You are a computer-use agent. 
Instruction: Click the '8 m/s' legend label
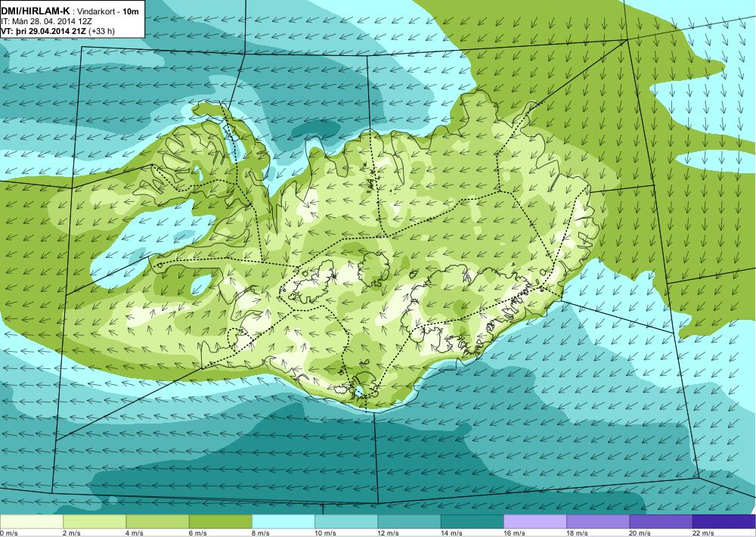261,533
